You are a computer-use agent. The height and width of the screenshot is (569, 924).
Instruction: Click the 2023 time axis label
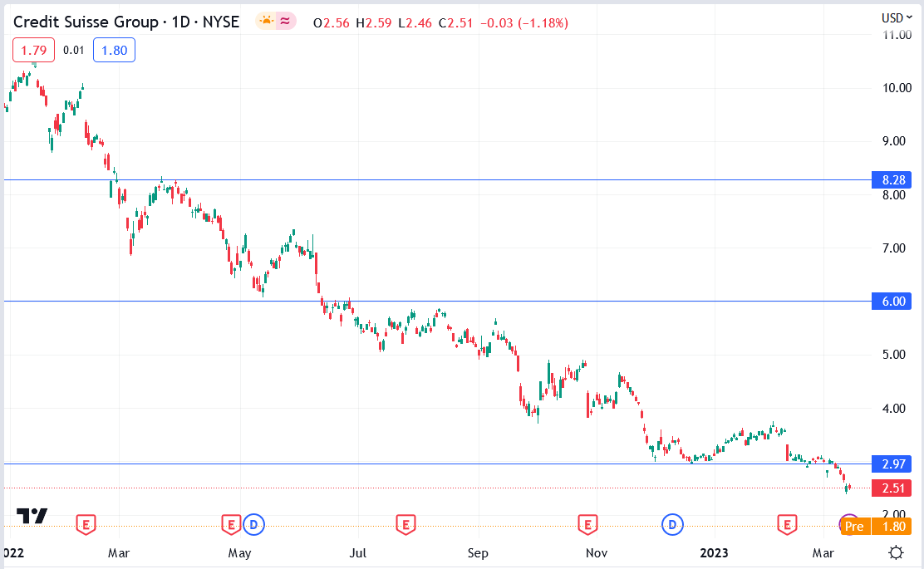(x=715, y=553)
